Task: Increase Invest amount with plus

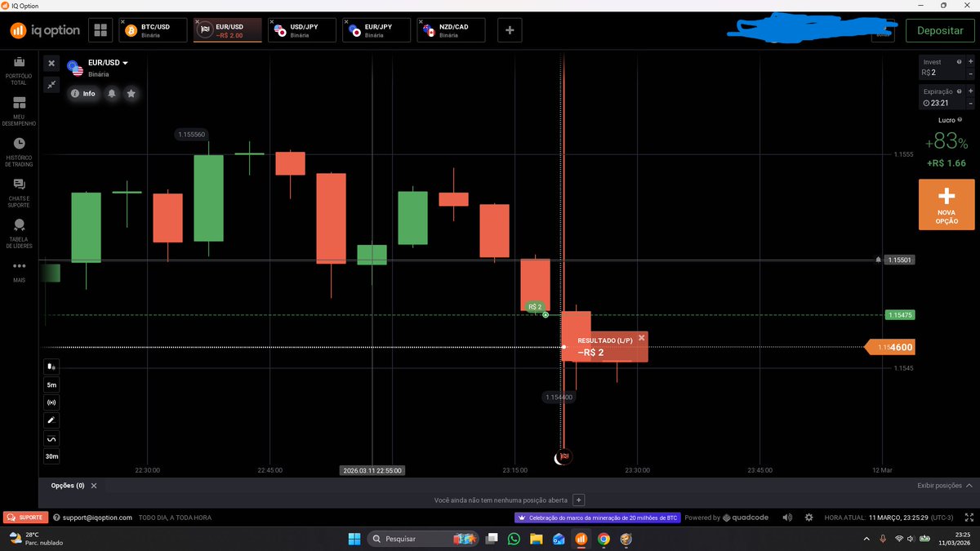Action: [970, 62]
